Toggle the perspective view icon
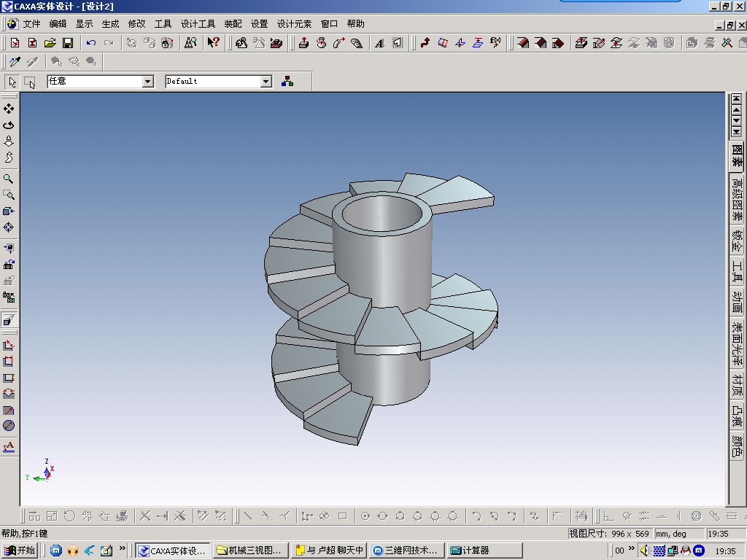 click(9, 319)
